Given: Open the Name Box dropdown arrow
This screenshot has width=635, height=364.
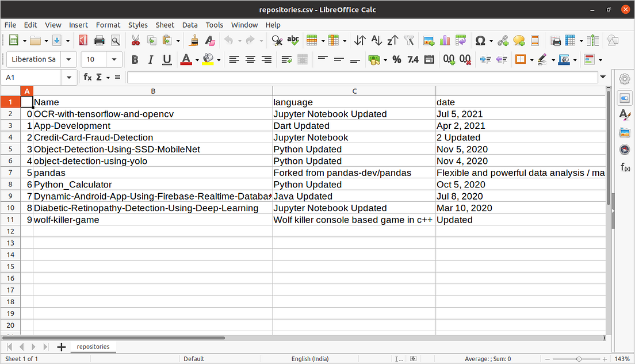Looking at the screenshot, I should point(69,77).
